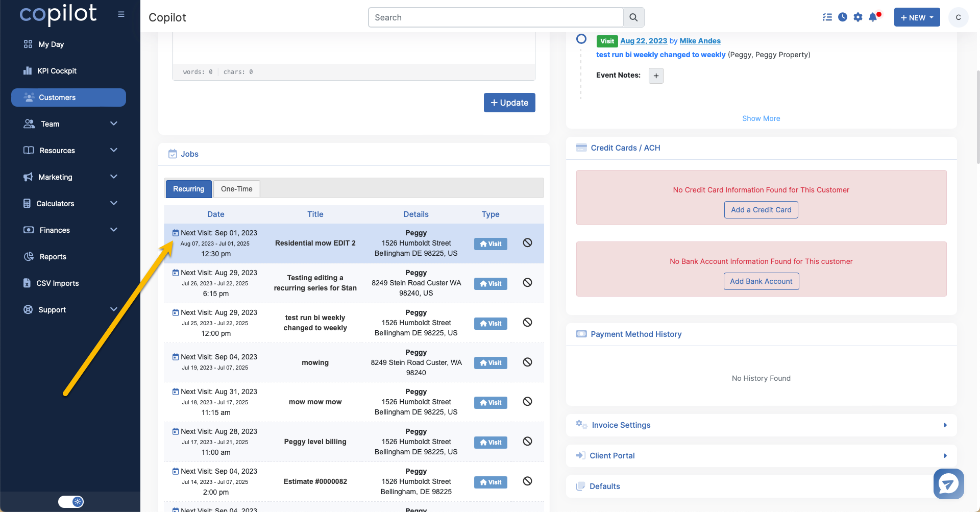This screenshot has height=512, width=980.
Task: Toggle the dark mode switch in sidebar
Action: [x=71, y=502]
